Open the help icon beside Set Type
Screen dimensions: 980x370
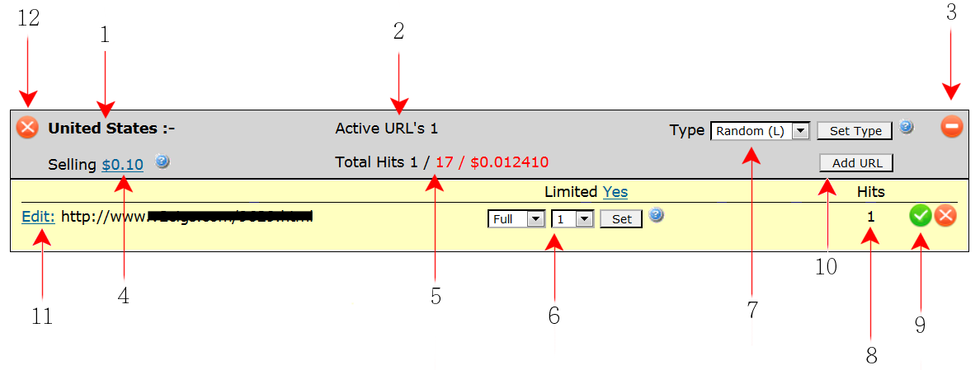click(x=907, y=127)
